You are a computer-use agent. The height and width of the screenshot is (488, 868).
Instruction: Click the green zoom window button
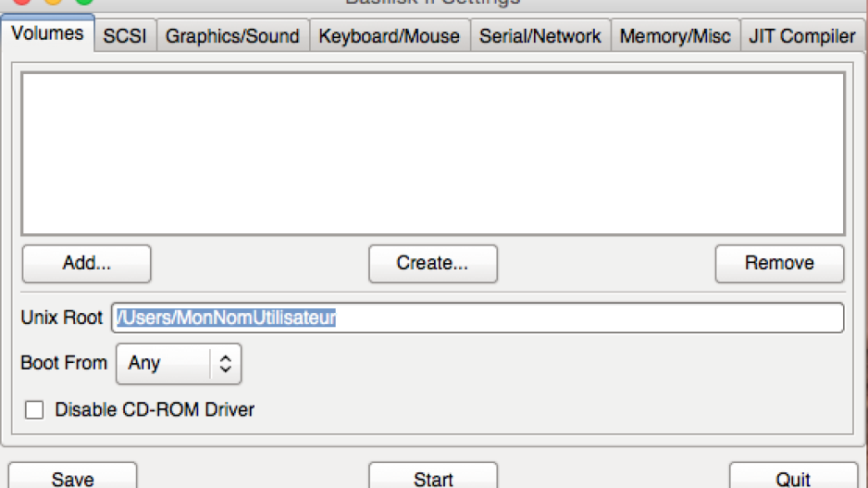coord(84,2)
